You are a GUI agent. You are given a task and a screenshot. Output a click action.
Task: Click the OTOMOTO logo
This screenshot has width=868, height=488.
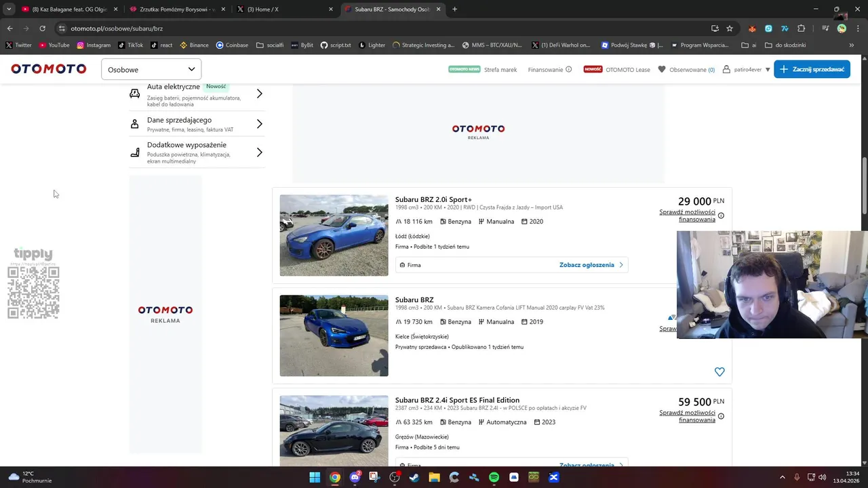(48, 69)
